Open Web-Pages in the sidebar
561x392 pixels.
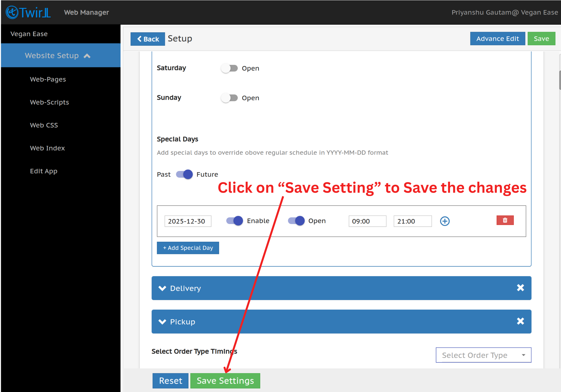[48, 79]
